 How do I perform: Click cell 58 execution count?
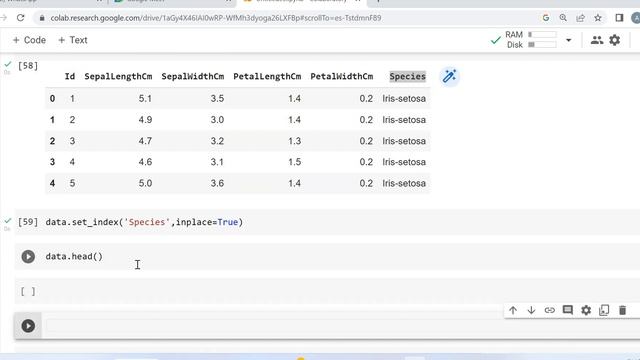point(28,66)
